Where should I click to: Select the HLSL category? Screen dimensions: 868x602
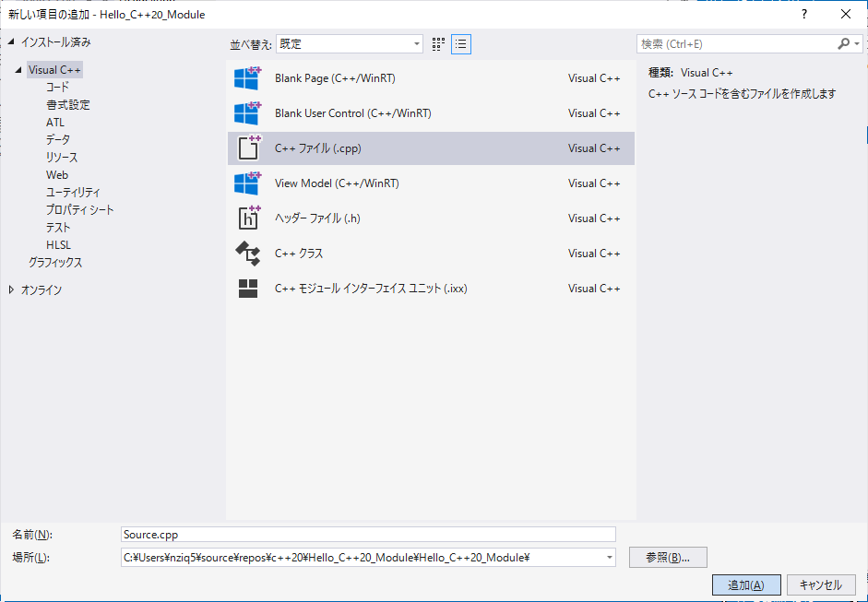[59, 245]
